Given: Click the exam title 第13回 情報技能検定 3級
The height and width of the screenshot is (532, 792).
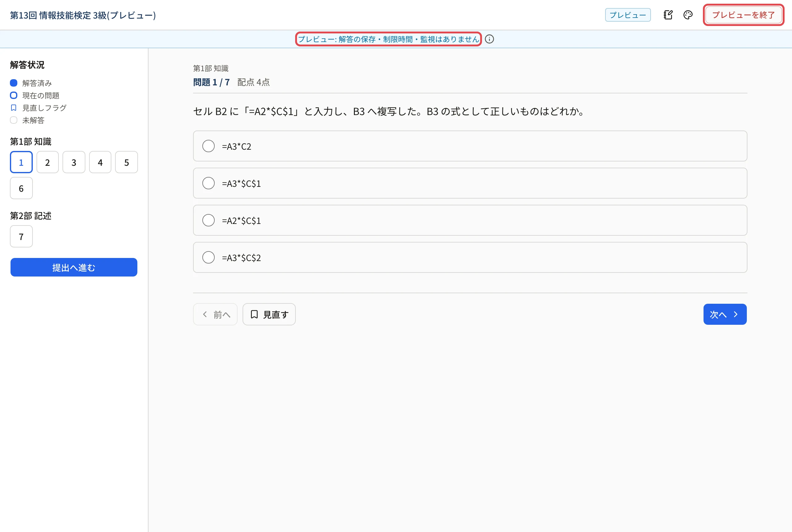Looking at the screenshot, I should point(83,15).
